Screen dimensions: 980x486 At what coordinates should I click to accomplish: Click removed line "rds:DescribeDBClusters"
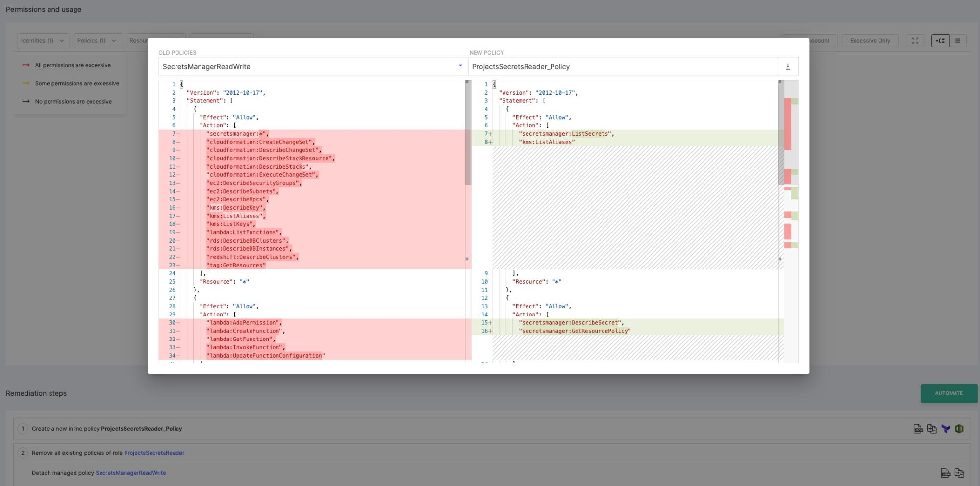click(x=248, y=241)
